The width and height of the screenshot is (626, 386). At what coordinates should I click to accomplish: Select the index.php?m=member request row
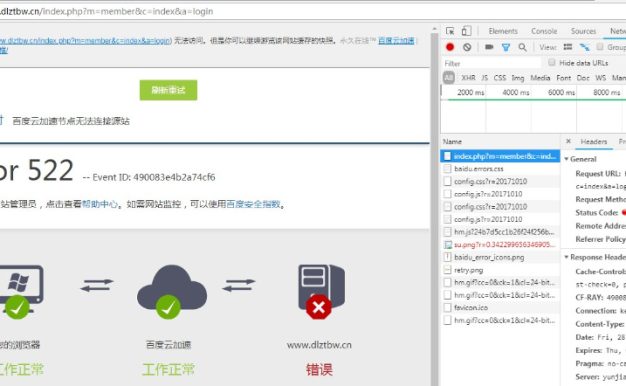coord(500,156)
